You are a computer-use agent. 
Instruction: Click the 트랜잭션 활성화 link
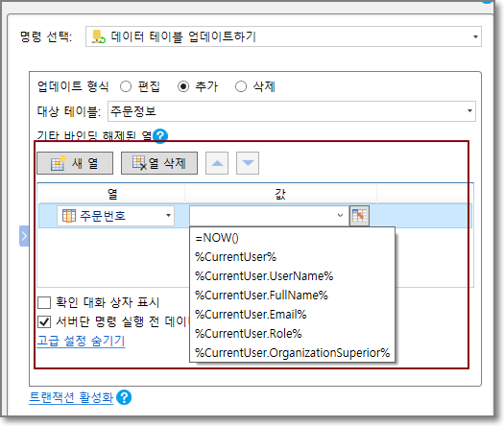point(71,397)
